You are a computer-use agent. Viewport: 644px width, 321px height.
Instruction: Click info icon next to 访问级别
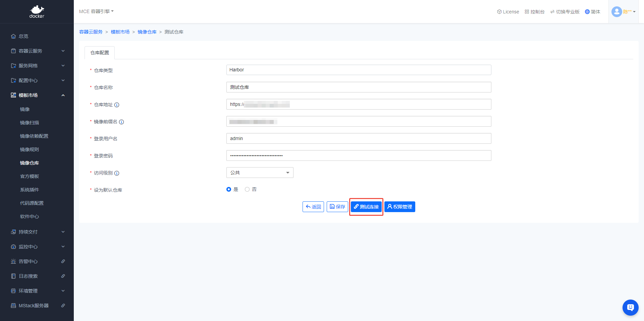click(117, 173)
